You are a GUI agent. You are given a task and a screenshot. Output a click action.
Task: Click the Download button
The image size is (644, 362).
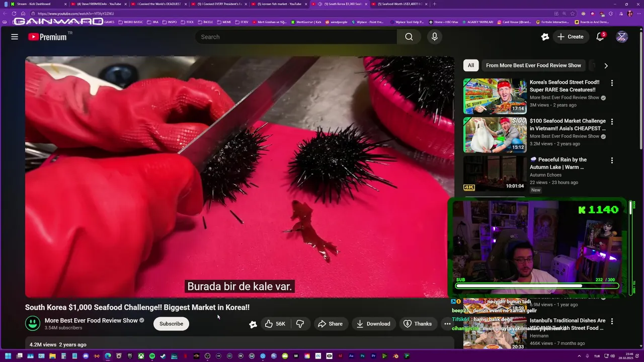[373, 324]
